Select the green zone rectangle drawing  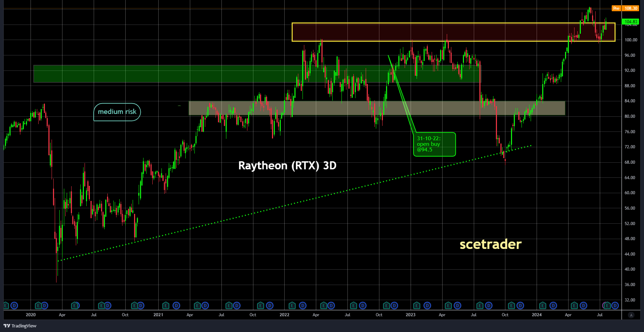click(257, 74)
